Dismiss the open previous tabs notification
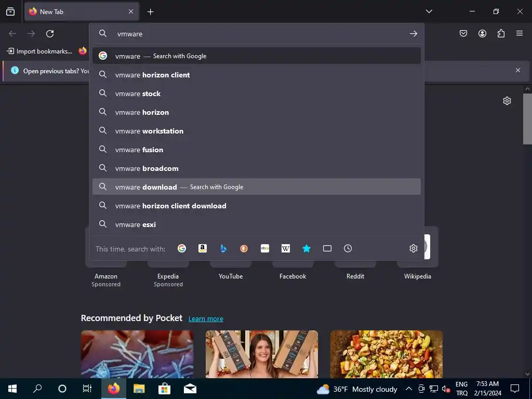The height and width of the screenshot is (399, 532). tap(518, 70)
